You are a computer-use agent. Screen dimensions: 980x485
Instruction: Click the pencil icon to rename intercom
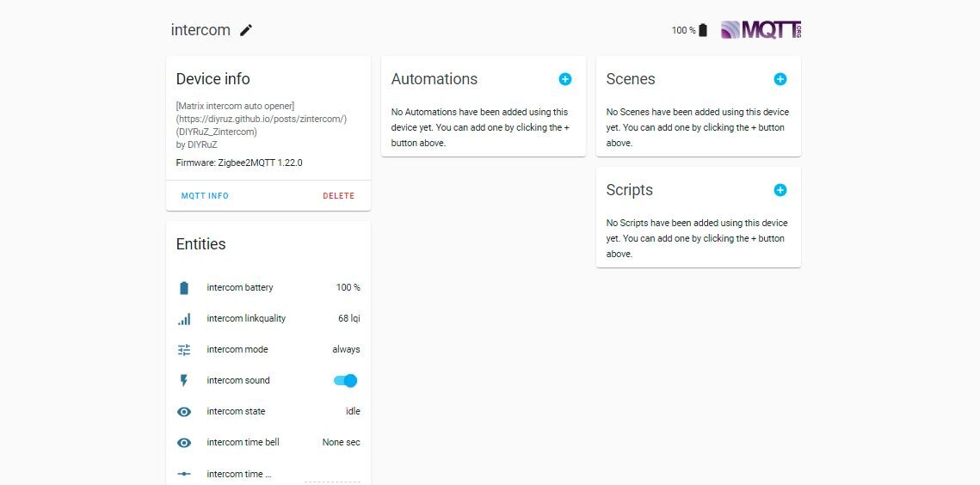(246, 30)
